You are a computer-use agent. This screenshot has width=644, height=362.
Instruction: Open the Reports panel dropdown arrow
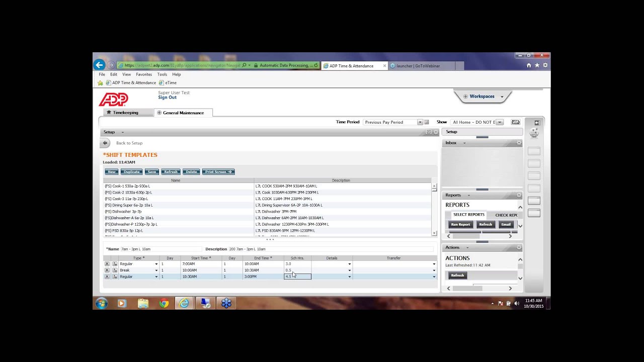coord(468,195)
